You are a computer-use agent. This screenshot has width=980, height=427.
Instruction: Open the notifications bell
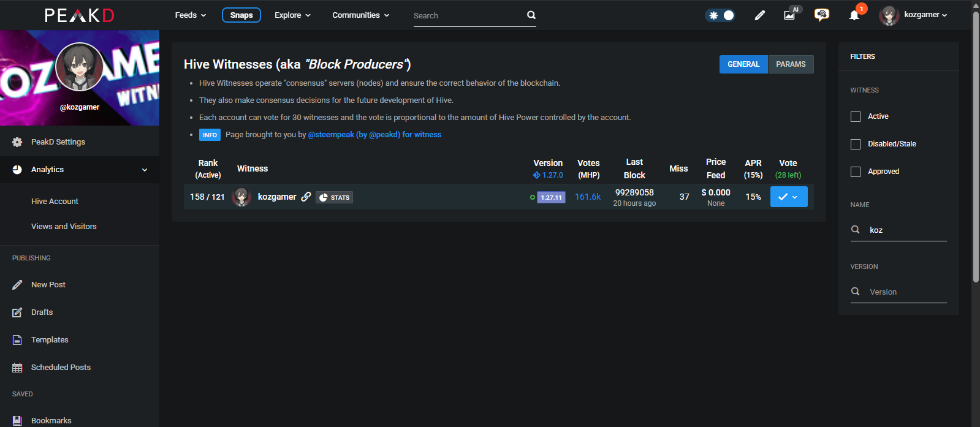tap(854, 15)
